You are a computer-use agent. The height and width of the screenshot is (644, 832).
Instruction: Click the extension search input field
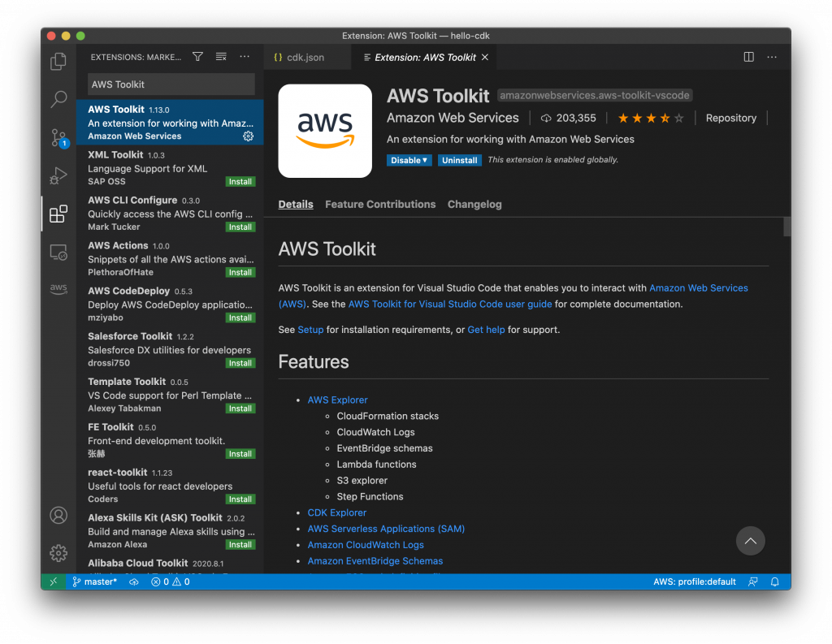click(x=171, y=84)
